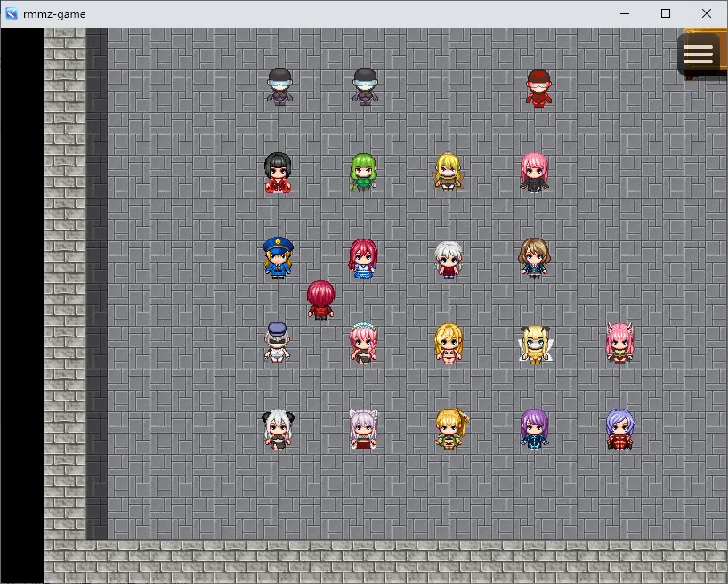The height and width of the screenshot is (584, 728).
Task: Select the white-haired girl in red top
Action: pyautogui.click(x=449, y=259)
